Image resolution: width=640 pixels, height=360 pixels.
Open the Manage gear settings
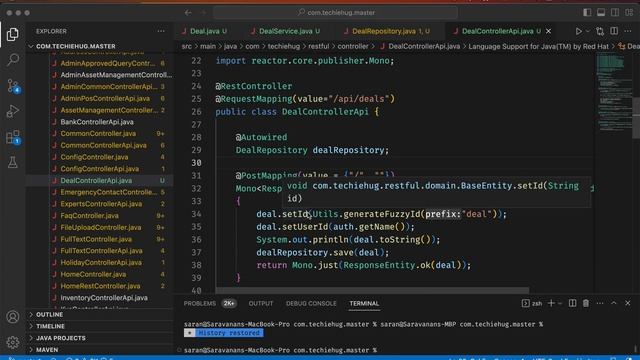coord(13,342)
